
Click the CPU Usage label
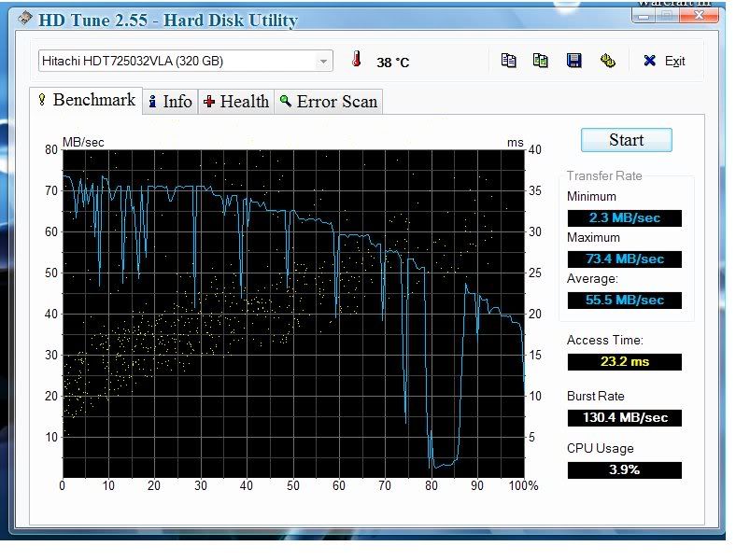coord(601,448)
